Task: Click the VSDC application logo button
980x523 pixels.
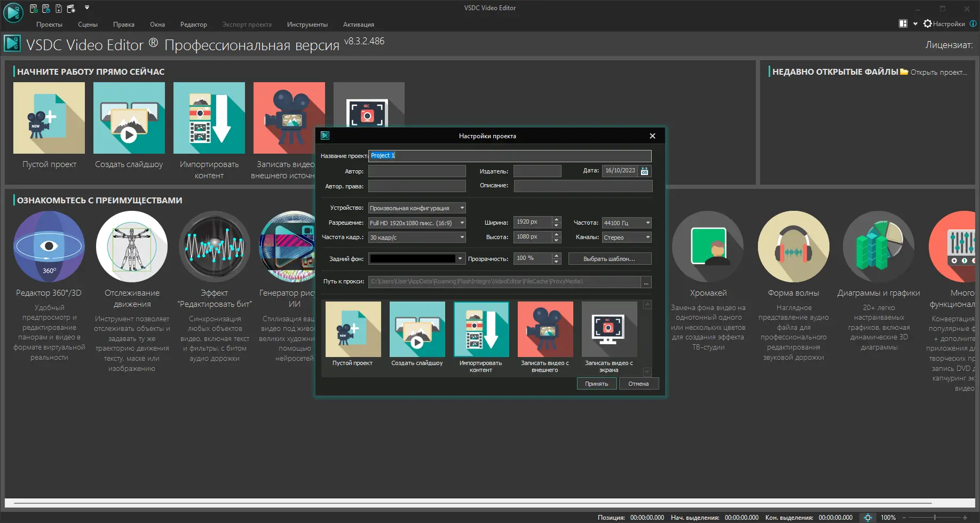Action: (x=13, y=12)
